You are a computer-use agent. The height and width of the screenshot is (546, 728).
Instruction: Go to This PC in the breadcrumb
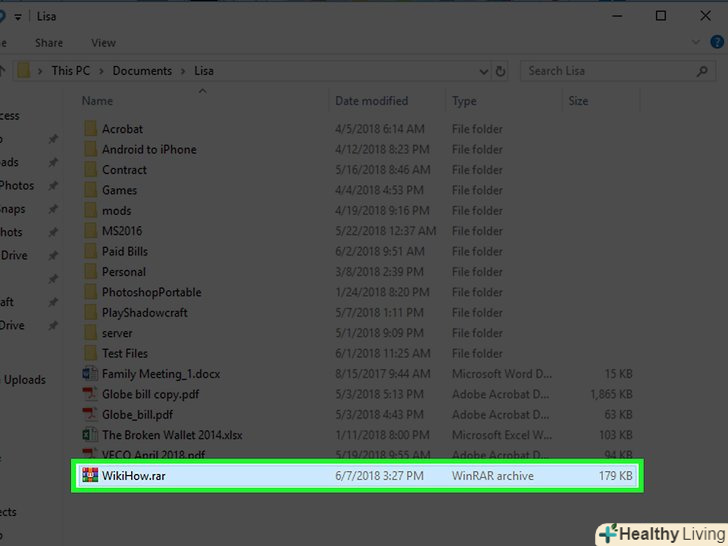point(71,71)
